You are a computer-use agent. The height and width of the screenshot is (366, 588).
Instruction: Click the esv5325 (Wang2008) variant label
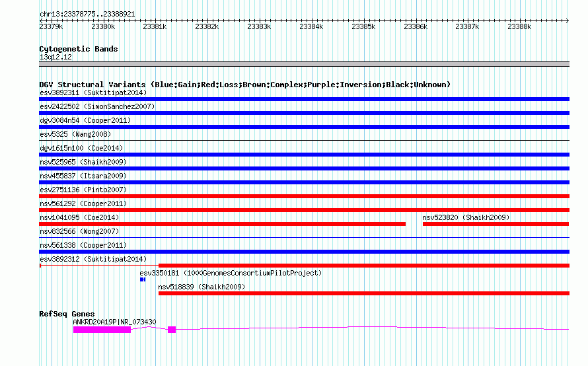(x=75, y=134)
